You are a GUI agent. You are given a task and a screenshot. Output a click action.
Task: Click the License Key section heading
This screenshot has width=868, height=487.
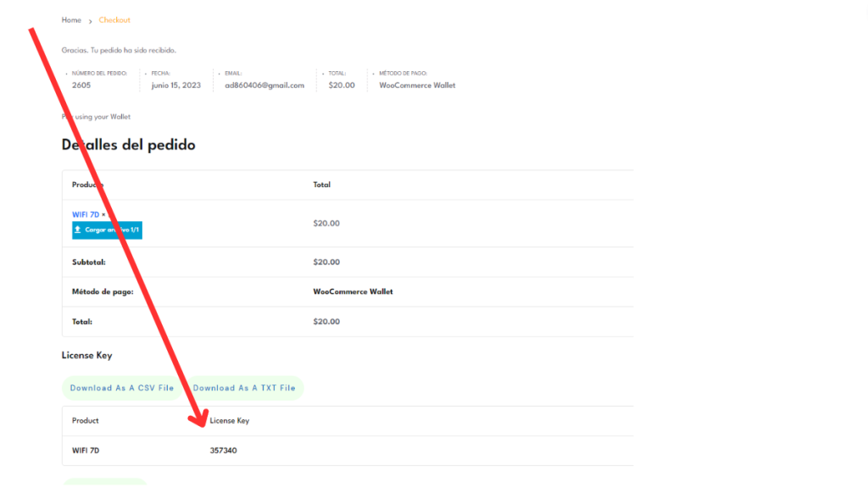coord(86,356)
